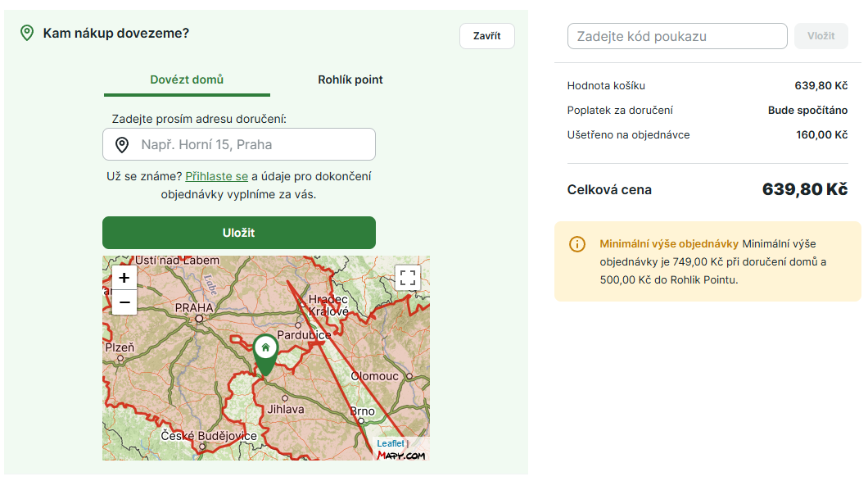The image size is (868, 481).
Task: Click the Mapy.com logo on the map
Action: pyautogui.click(x=401, y=455)
